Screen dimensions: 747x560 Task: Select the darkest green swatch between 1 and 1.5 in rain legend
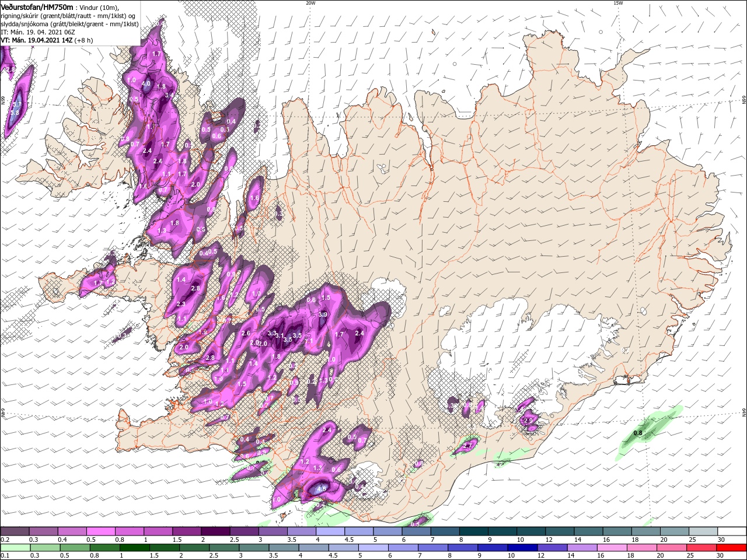point(135,548)
